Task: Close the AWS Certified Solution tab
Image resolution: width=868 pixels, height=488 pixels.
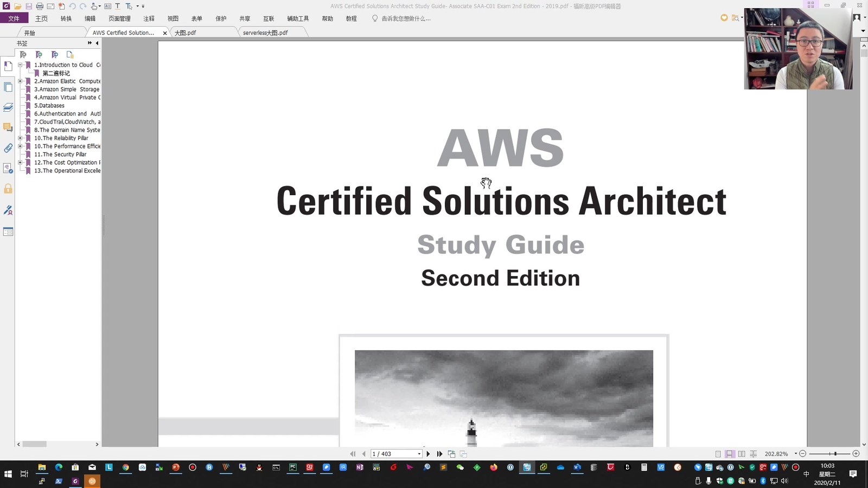Action: click(x=165, y=33)
